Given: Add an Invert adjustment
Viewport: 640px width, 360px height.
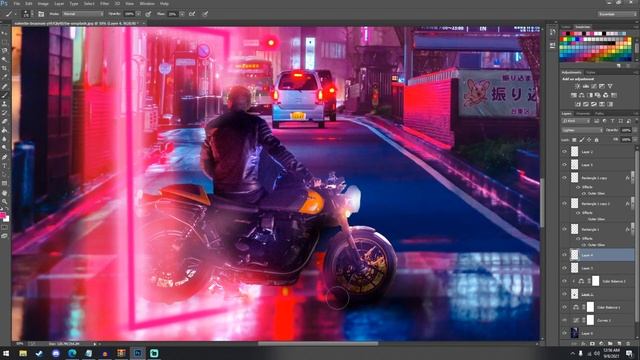Looking at the screenshot, I should (x=578, y=104).
